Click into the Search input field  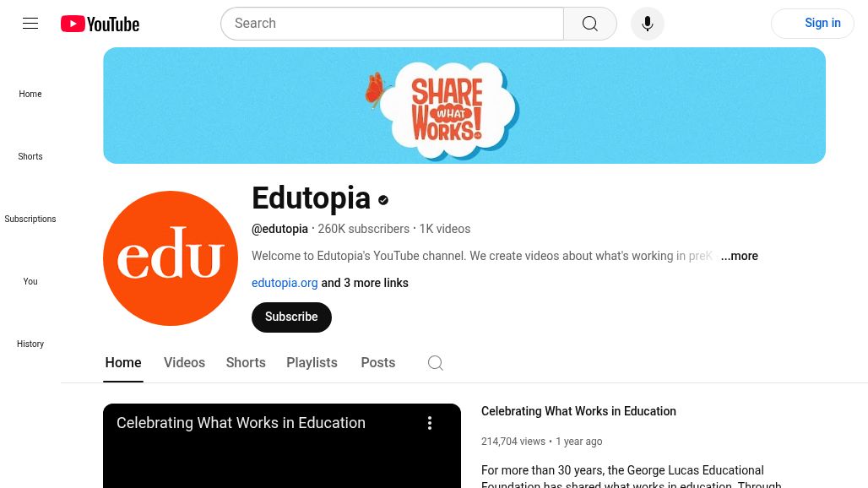393,24
